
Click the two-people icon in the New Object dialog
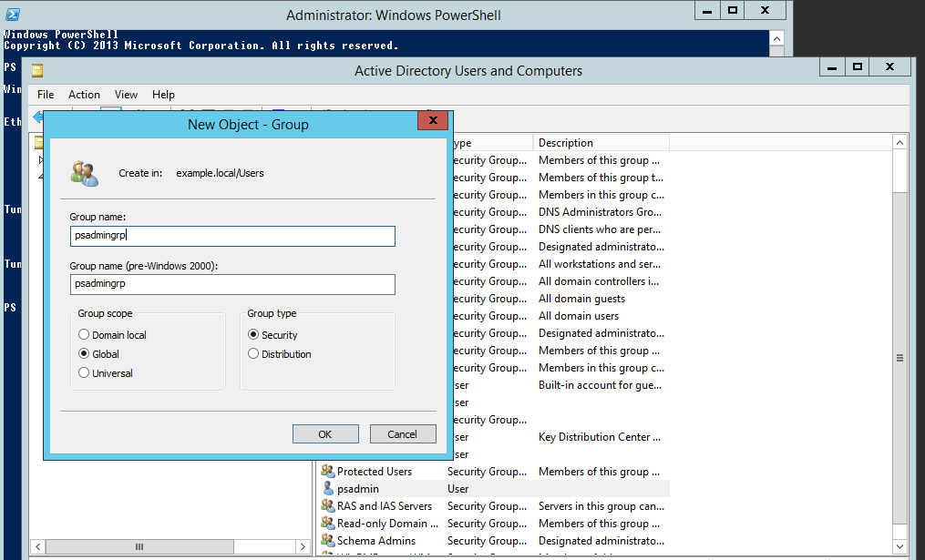click(85, 172)
